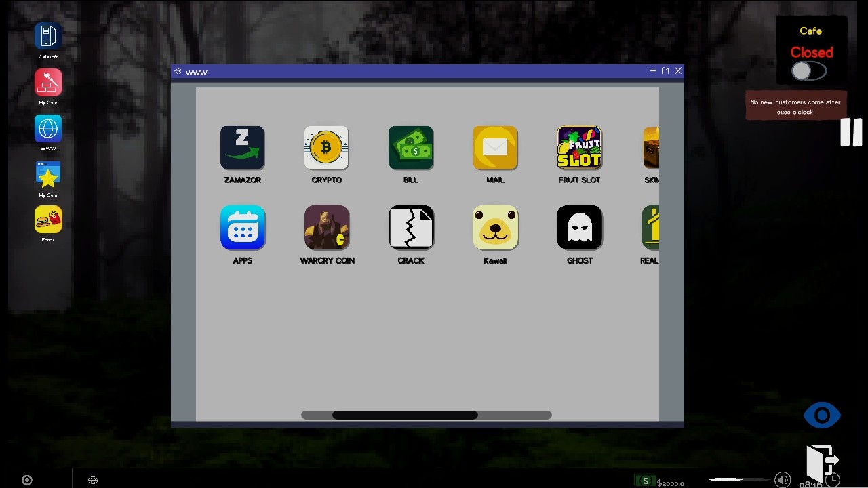
Task: Open the CRACK app
Action: (410, 228)
